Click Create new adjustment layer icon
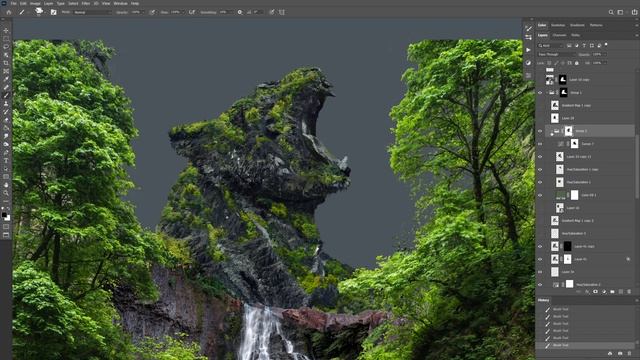This screenshot has height=360, width=640. coord(604,292)
